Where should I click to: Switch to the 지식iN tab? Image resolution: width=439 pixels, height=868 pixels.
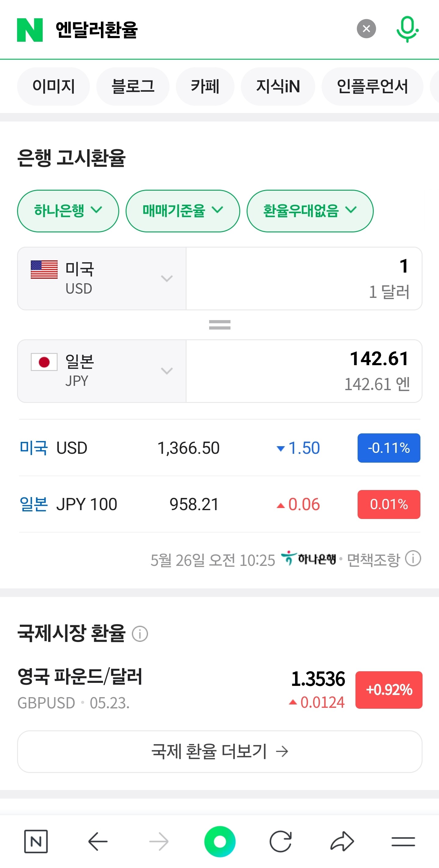coord(278,86)
